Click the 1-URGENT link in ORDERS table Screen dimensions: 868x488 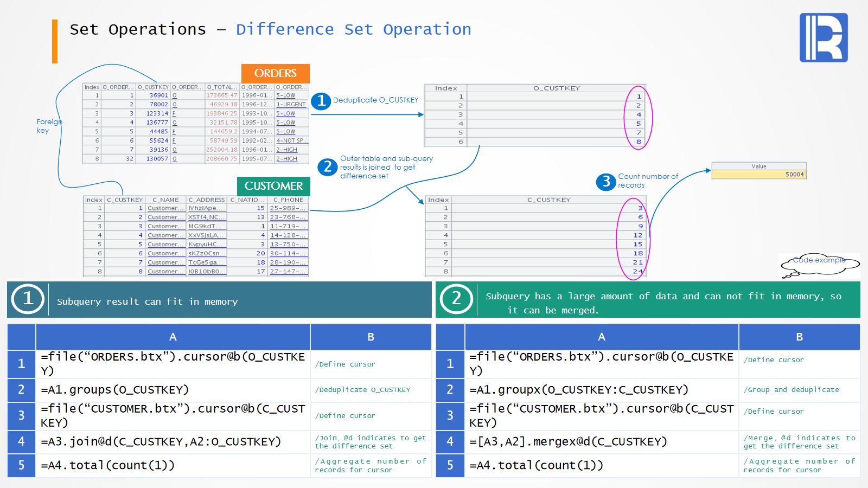click(291, 105)
